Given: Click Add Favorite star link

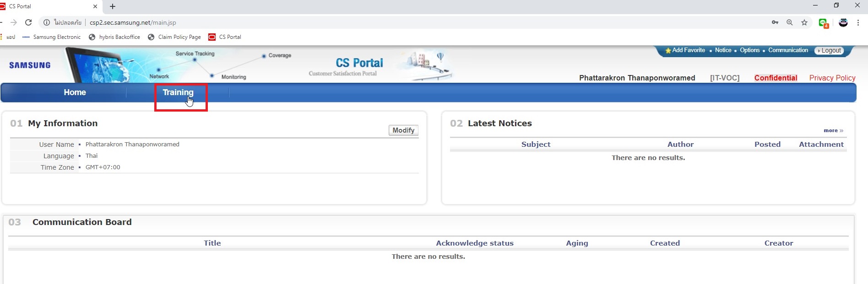Looking at the screenshot, I should coord(685,50).
